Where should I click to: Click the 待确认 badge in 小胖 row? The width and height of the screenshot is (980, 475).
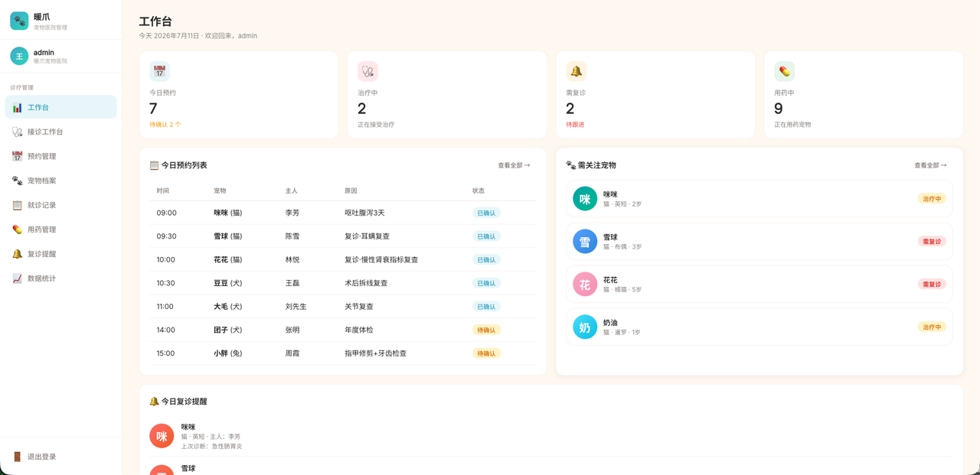(486, 353)
